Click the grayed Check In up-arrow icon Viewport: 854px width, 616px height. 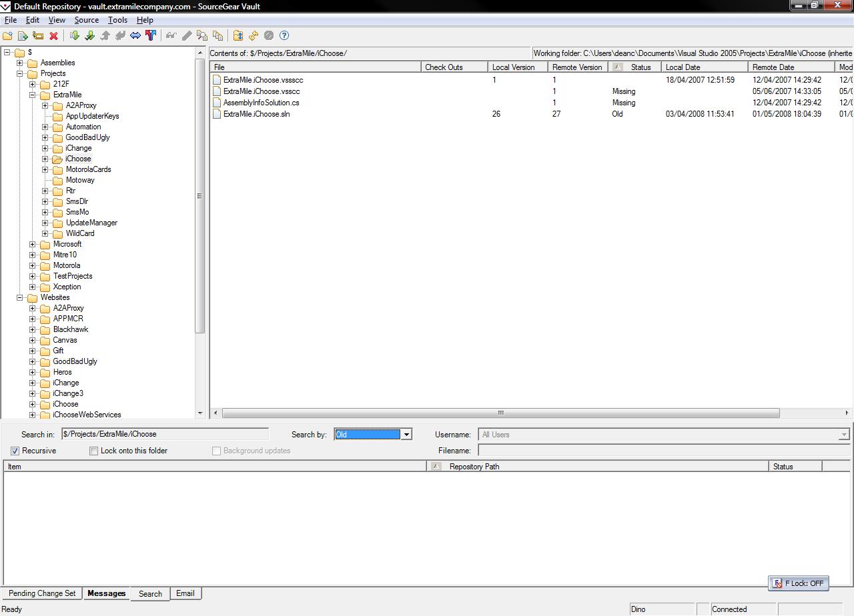[x=105, y=35]
